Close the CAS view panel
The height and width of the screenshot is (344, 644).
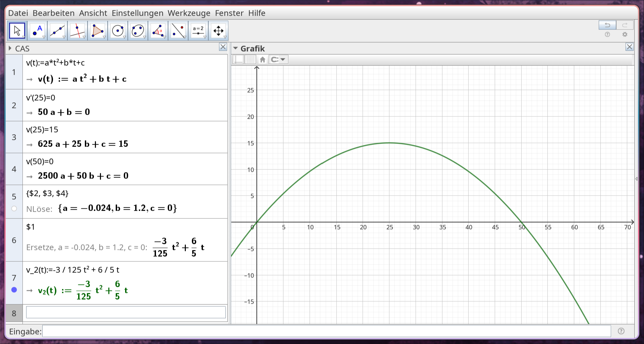click(223, 47)
